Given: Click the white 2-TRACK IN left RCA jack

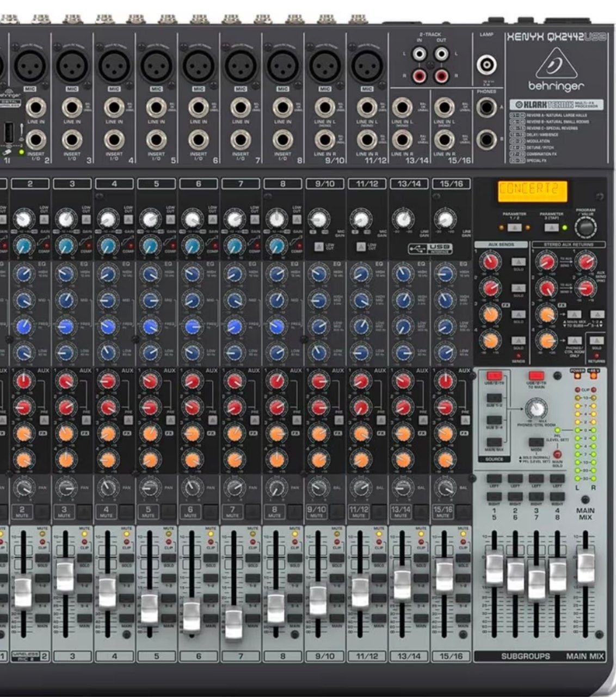Looking at the screenshot, I should pos(418,54).
